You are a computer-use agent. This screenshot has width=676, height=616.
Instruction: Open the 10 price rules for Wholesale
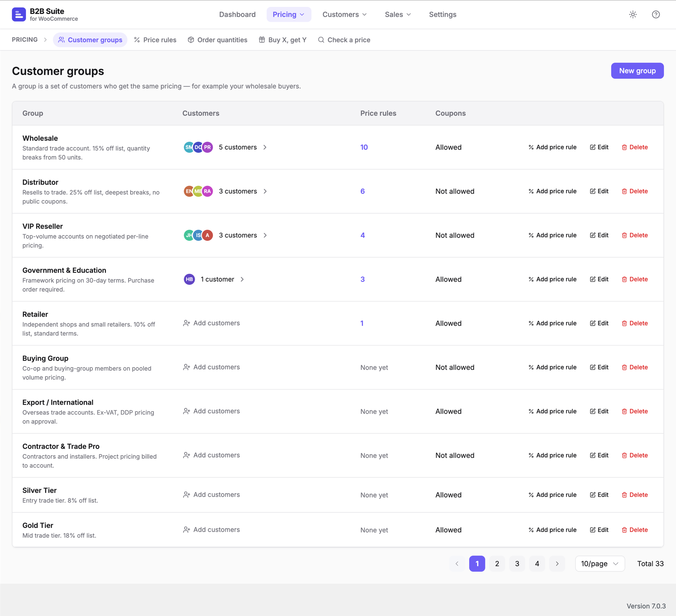364,147
